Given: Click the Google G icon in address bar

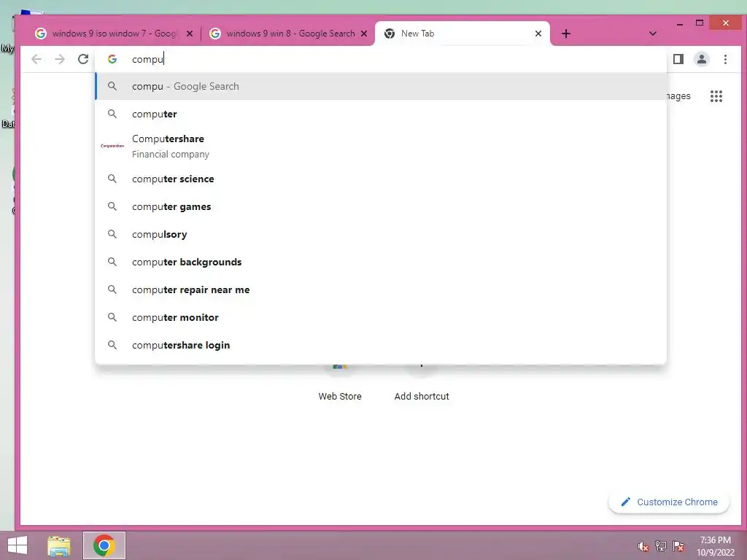Looking at the screenshot, I should [x=112, y=59].
